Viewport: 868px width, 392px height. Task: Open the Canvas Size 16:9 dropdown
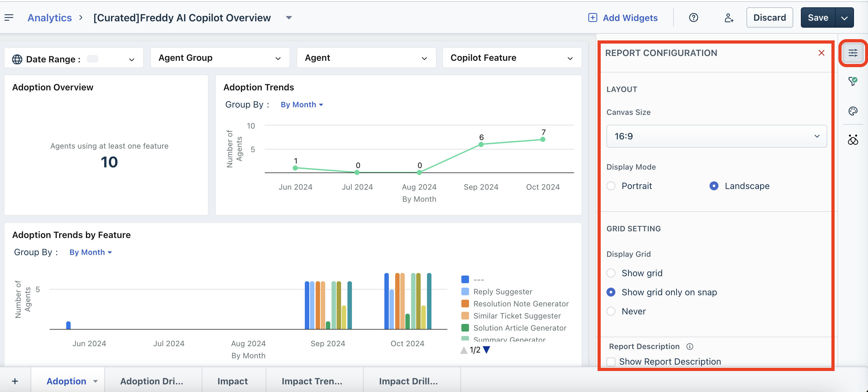click(x=716, y=136)
